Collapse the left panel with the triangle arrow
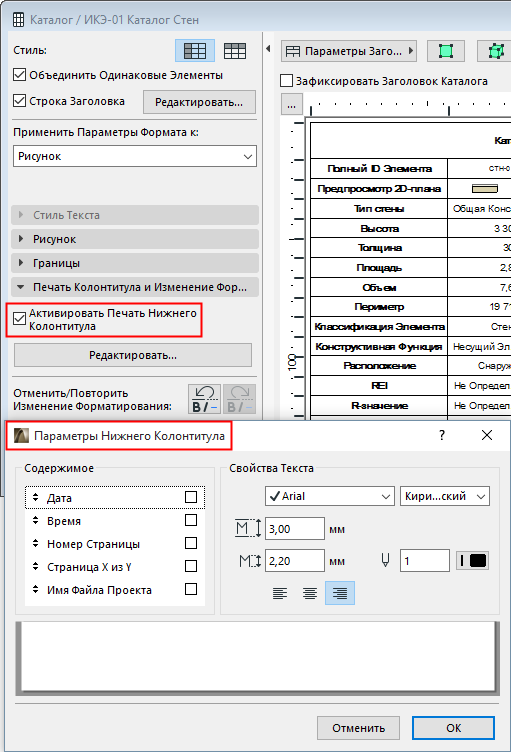Image resolution: width=511 pixels, height=752 pixels. [x=268, y=48]
